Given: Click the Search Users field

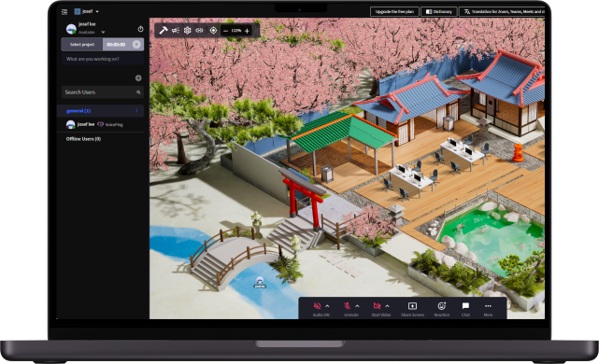Looking at the screenshot, I should (103, 92).
